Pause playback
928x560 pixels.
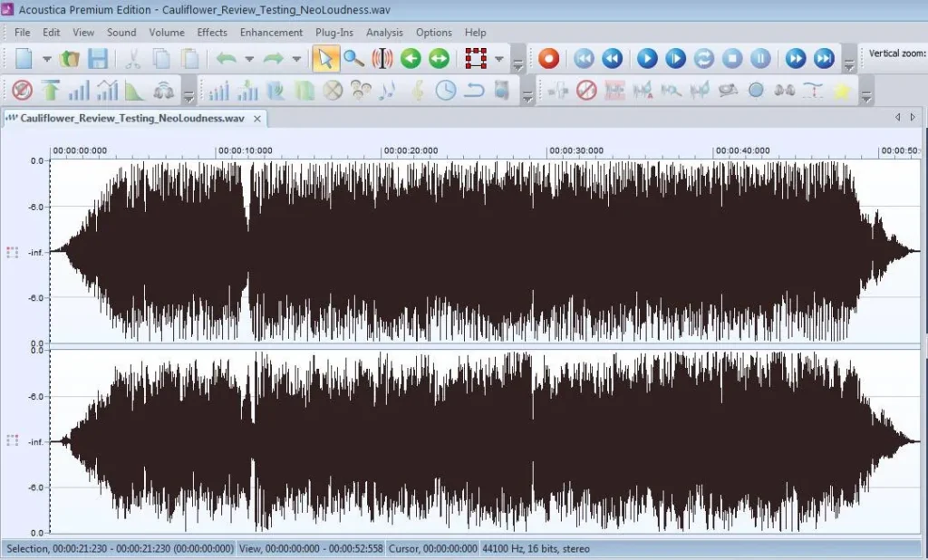point(760,59)
